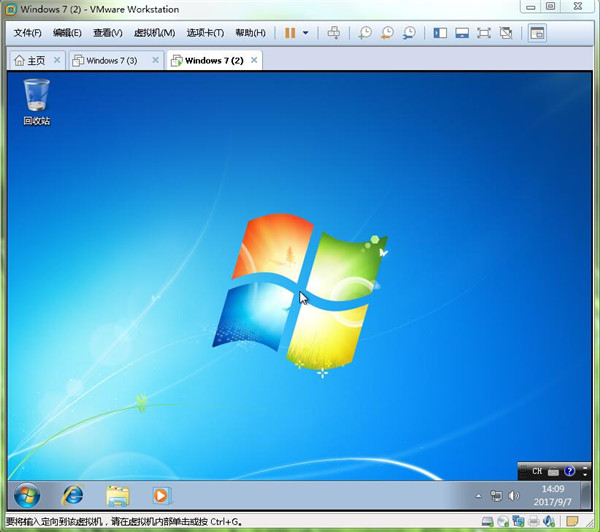Open the language bar keyboard icon

[553, 472]
